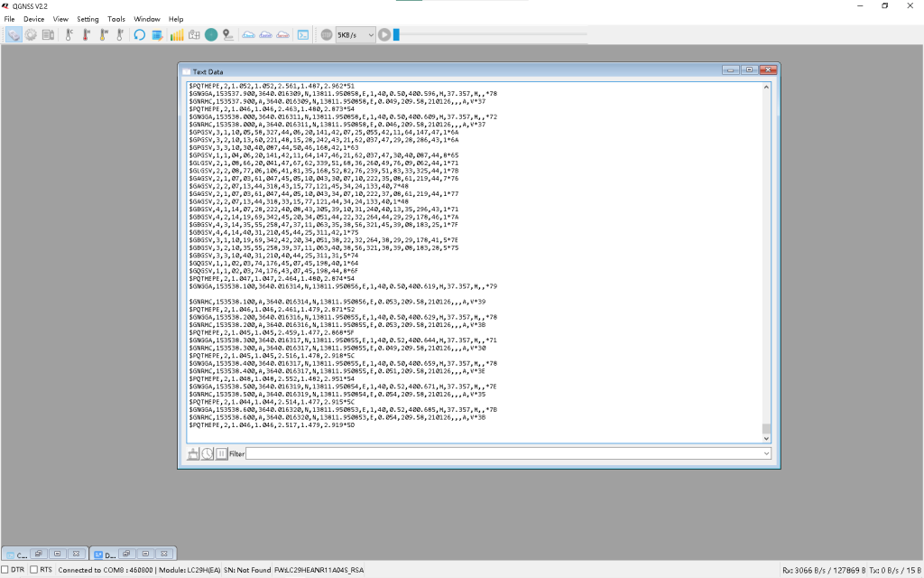This screenshot has height=578, width=924.
Task: Click the green sky view circle icon
Action: pyautogui.click(x=210, y=34)
